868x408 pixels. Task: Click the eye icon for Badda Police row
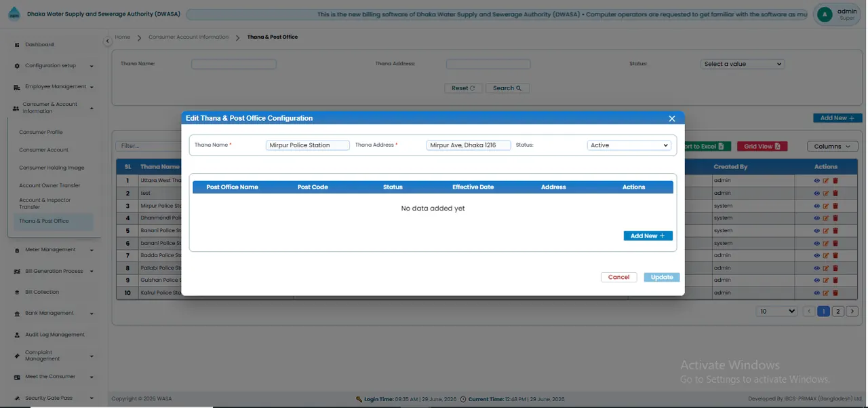tap(816, 255)
